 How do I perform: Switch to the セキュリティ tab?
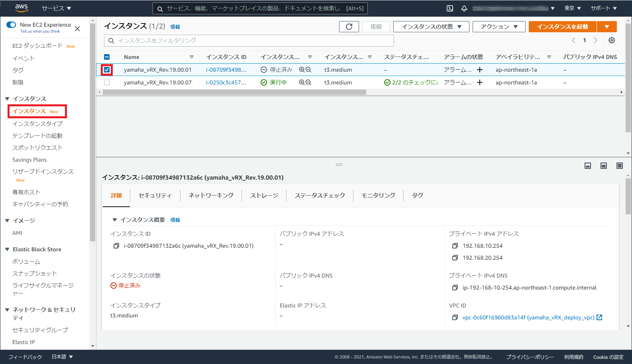tap(155, 195)
